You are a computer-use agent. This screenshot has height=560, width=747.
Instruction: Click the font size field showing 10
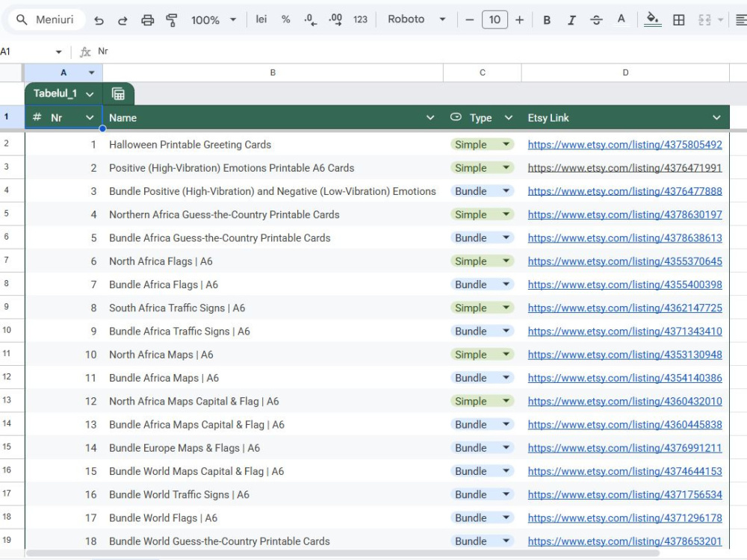coord(495,20)
